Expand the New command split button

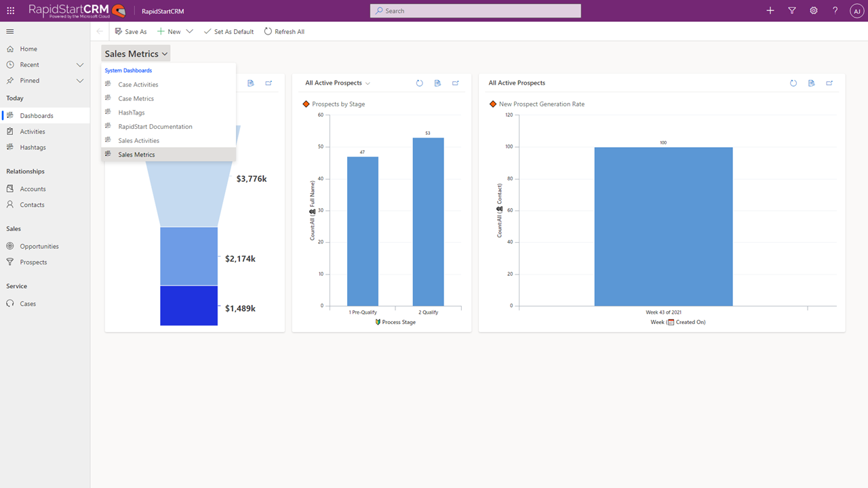click(x=189, y=31)
